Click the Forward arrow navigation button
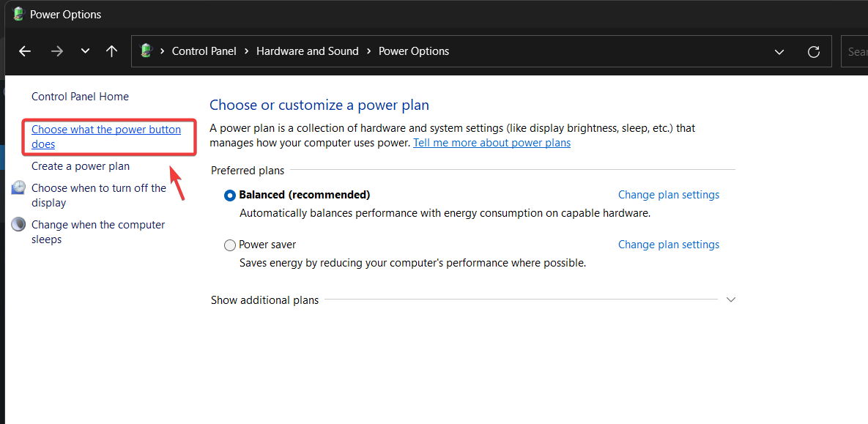This screenshot has height=424, width=868. click(x=57, y=51)
